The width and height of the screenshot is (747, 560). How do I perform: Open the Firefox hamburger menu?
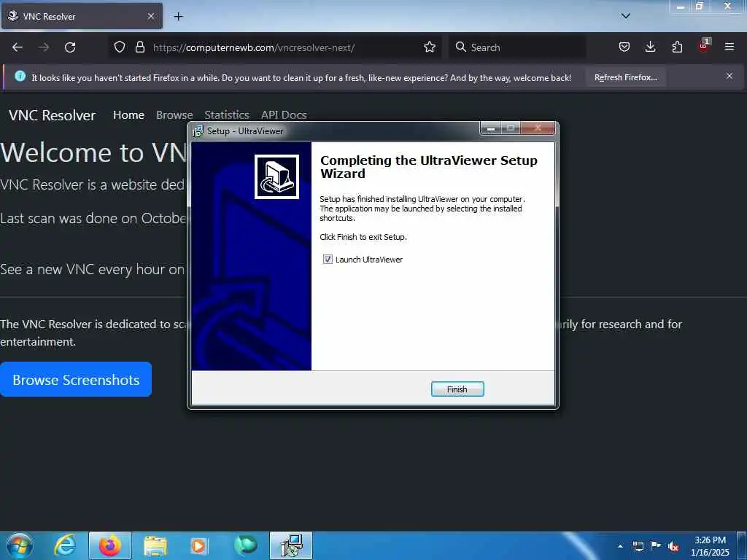[x=729, y=47]
